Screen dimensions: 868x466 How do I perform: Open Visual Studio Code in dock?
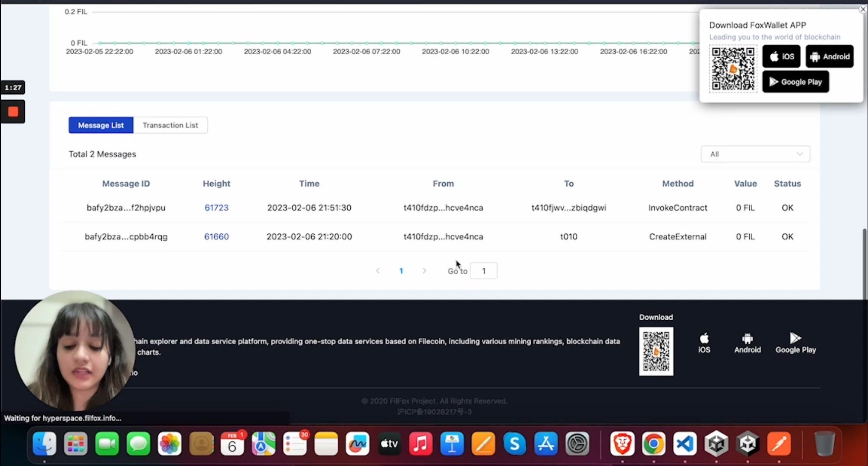tap(685, 444)
